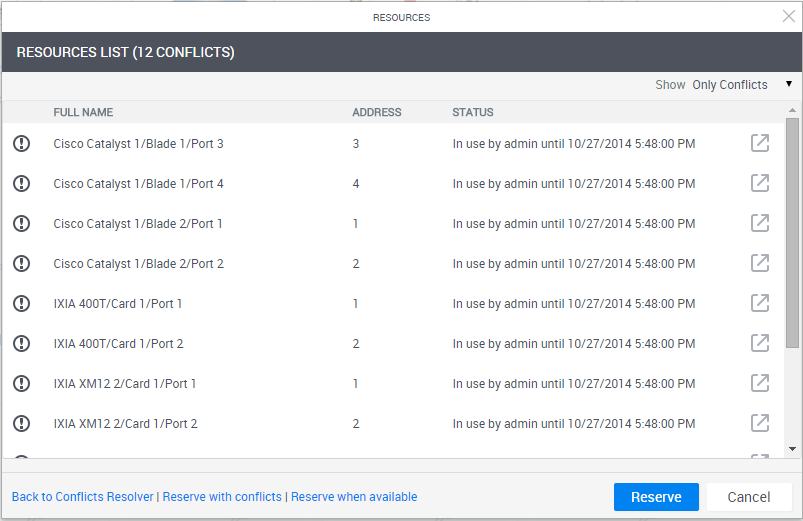The image size is (803, 521).
Task: Choose Reserve with conflicts link
Action: coord(222,497)
